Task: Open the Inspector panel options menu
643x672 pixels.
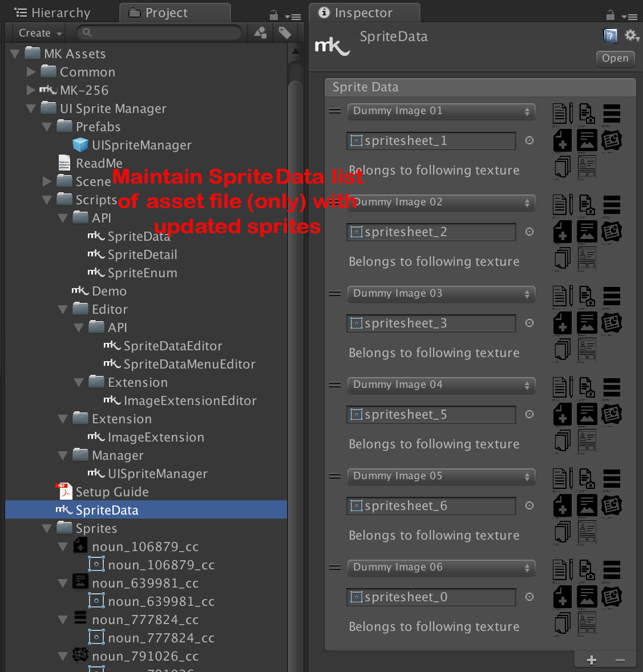Action: coord(630,17)
